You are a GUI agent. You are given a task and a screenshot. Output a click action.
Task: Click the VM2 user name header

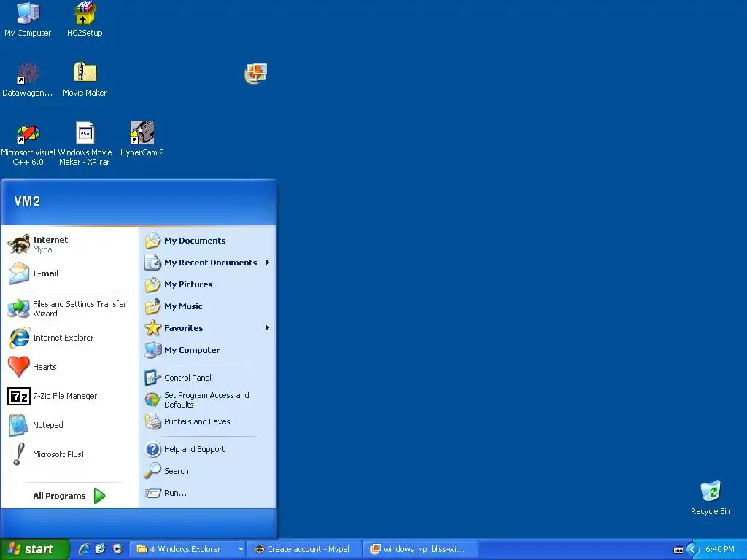(x=27, y=201)
